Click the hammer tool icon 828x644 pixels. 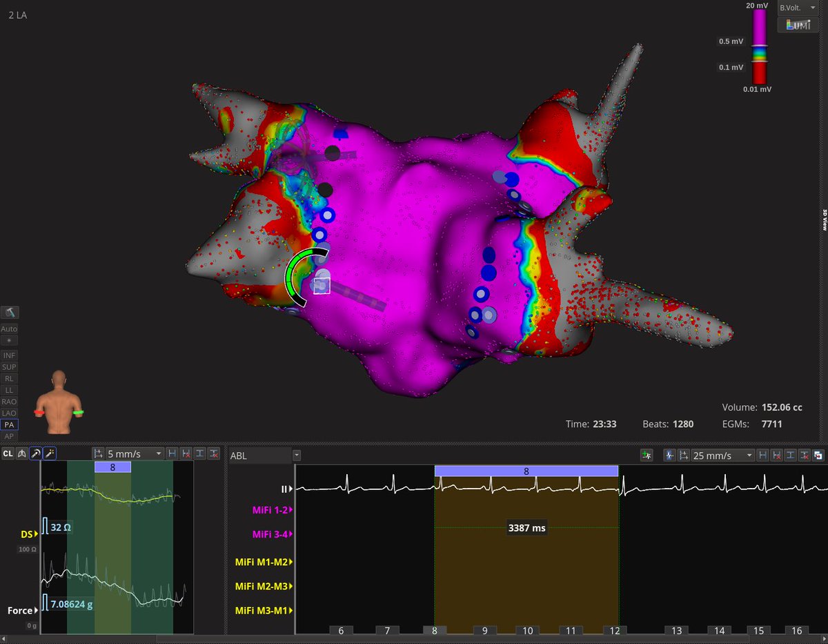pyautogui.click(x=10, y=313)
